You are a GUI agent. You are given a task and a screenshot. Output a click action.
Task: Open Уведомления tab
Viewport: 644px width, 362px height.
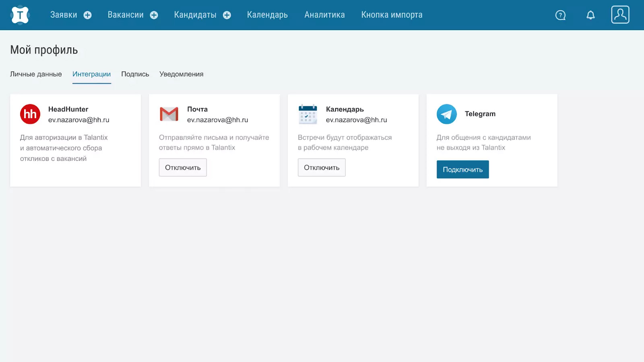tap(181, 74)
